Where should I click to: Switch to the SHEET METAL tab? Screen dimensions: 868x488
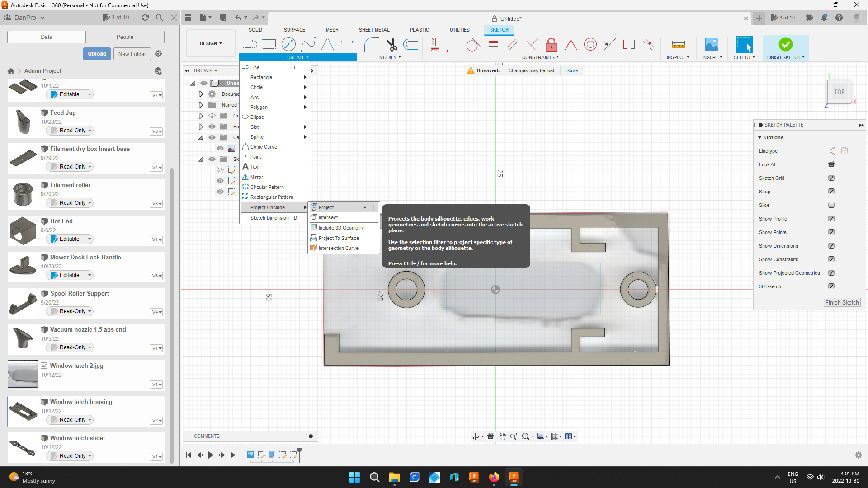click(x=374, y=30)
